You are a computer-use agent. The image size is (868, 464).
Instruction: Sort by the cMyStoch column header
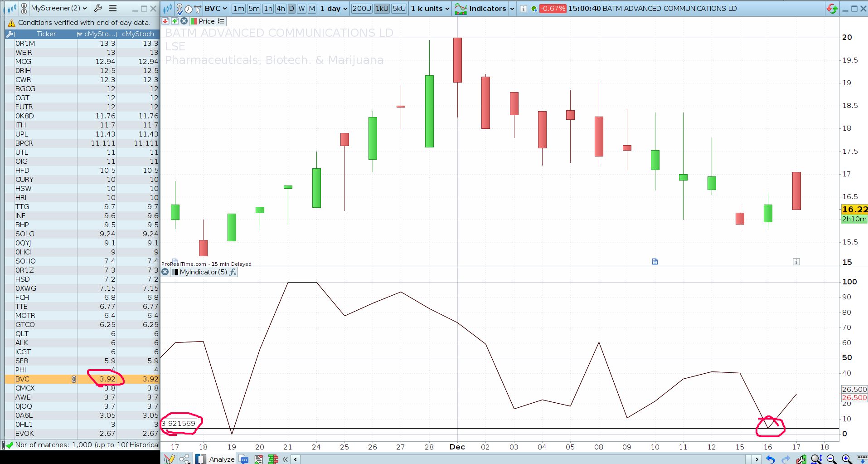[138, 34]
